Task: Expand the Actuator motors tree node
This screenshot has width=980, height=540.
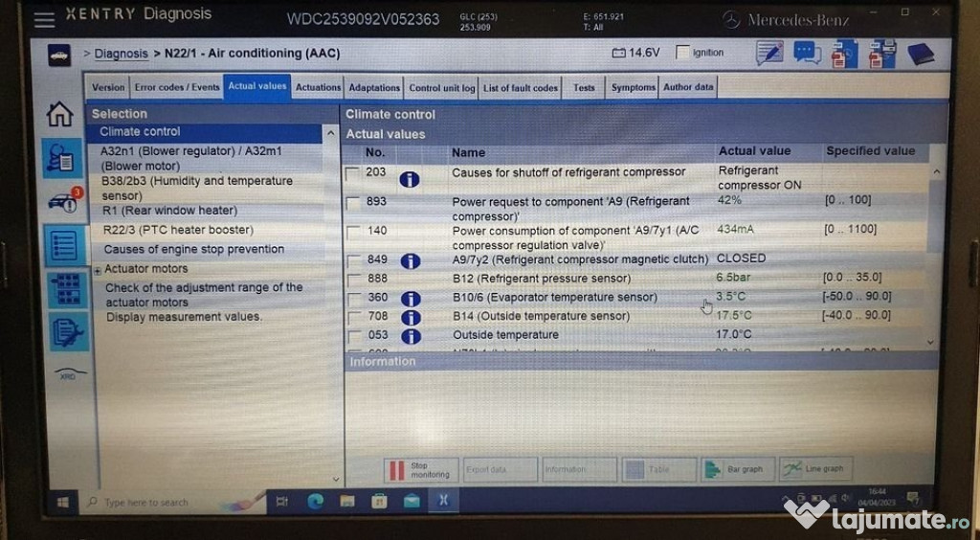Action: [x=98, y=270]
